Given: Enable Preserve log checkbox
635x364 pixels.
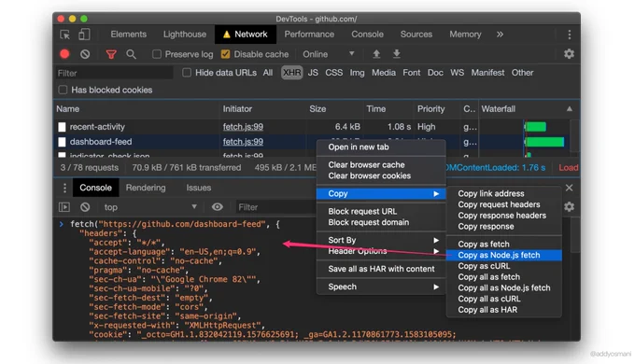Looking at the screenshot, I should point(156,54).
